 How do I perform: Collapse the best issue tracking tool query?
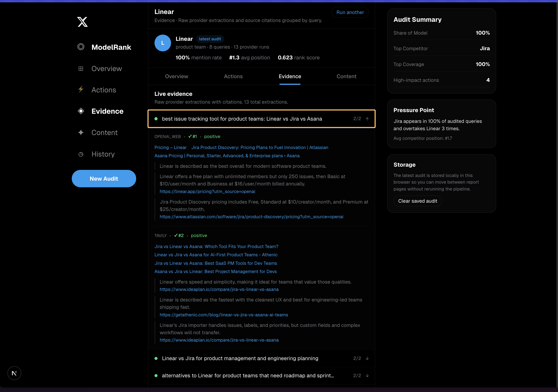(367, 119)
